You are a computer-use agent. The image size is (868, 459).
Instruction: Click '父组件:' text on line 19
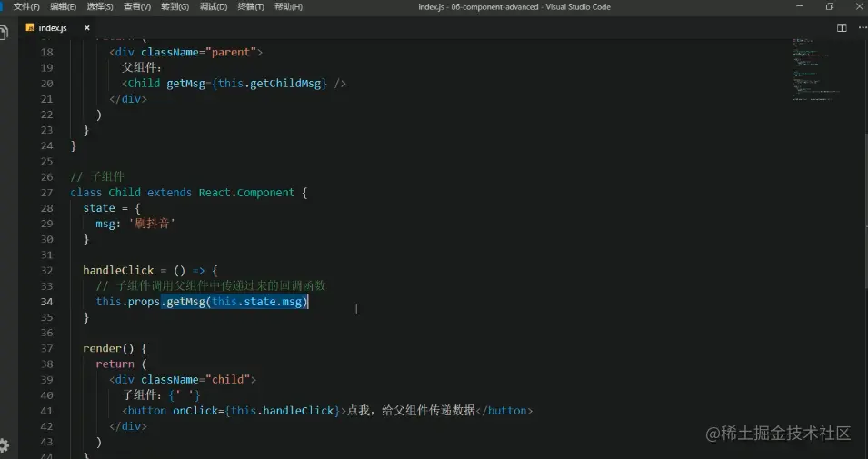pyautogui.click(x=142, y=67)
